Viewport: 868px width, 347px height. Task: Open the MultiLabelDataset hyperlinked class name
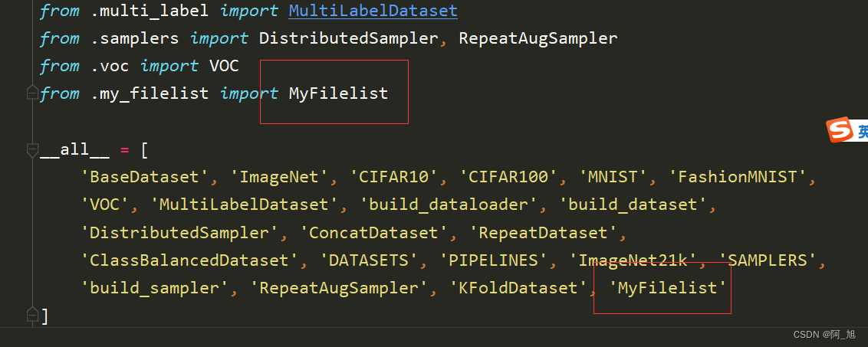pyautogui.click(x=373, y=10)
